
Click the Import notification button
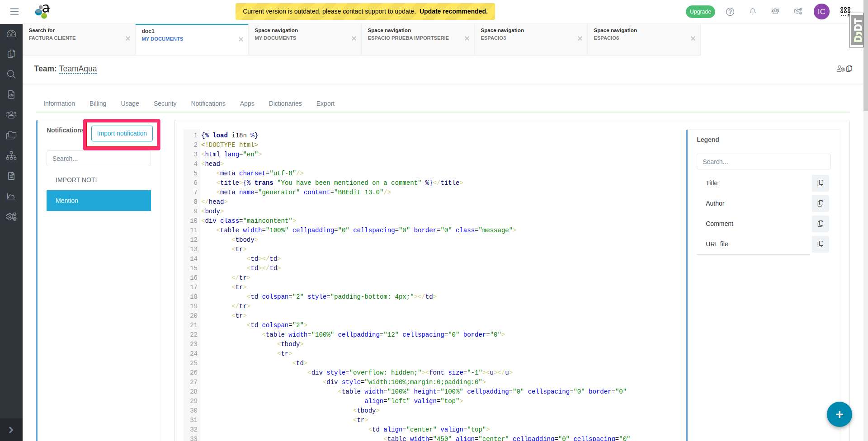121,133
